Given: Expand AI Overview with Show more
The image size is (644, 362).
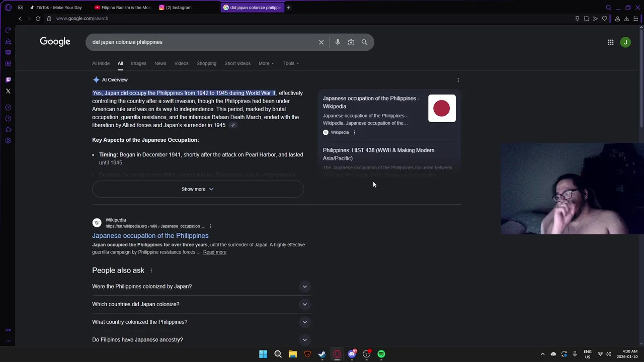Looking at the screenshot, I should click(x=198, y=189).
